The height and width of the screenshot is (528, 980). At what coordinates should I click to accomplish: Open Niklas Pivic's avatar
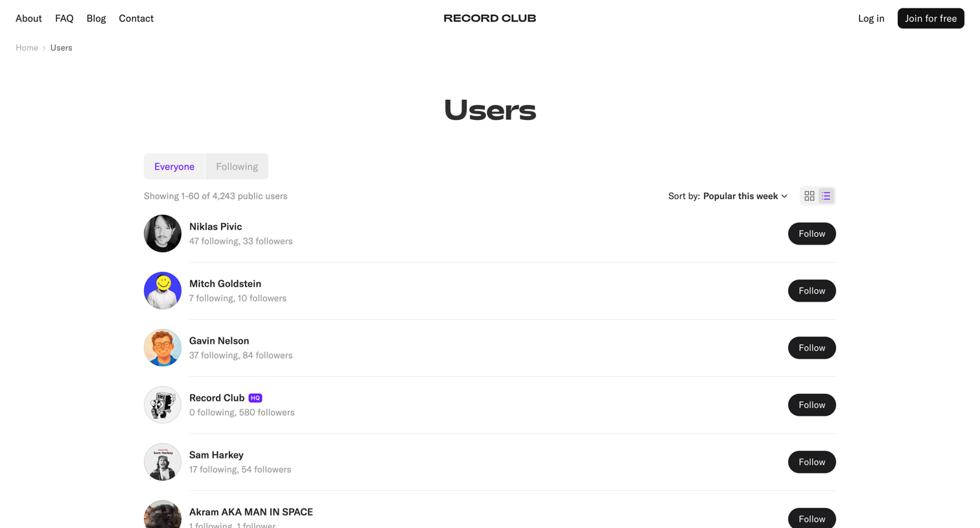pyautogui.click(x=163, y=234)
